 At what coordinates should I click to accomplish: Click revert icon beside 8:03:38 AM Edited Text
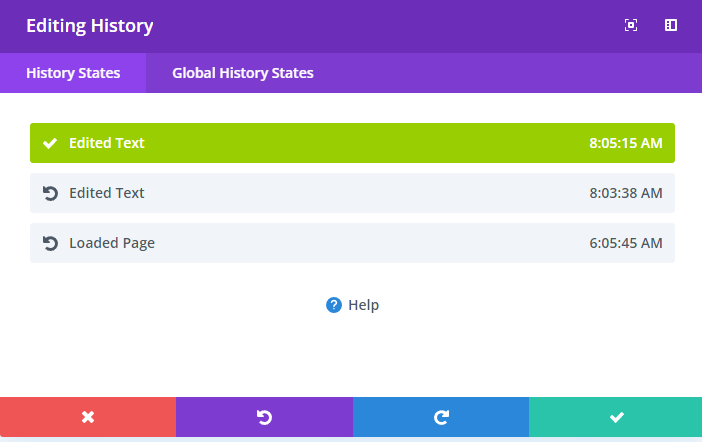(50, 193)
